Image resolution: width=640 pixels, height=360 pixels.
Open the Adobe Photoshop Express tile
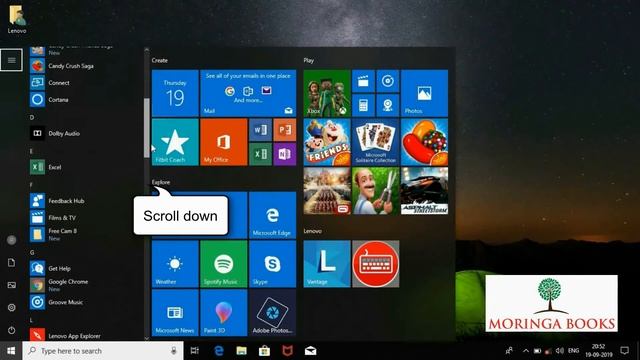(x=273, y=313)
